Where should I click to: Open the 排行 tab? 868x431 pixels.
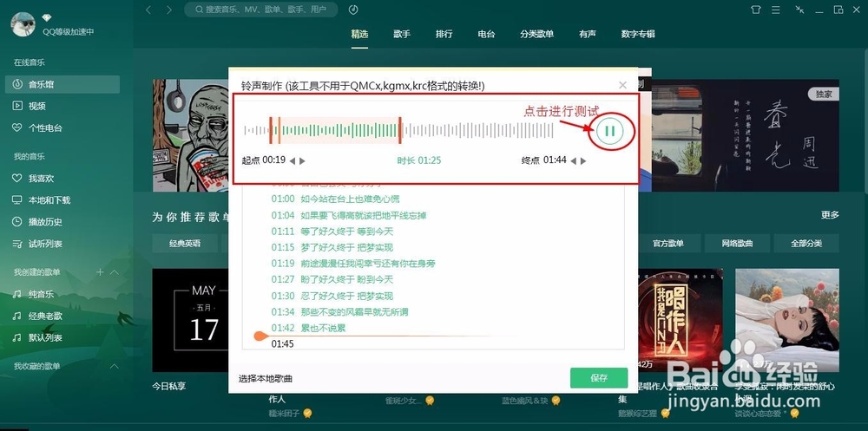coord(444,34)
